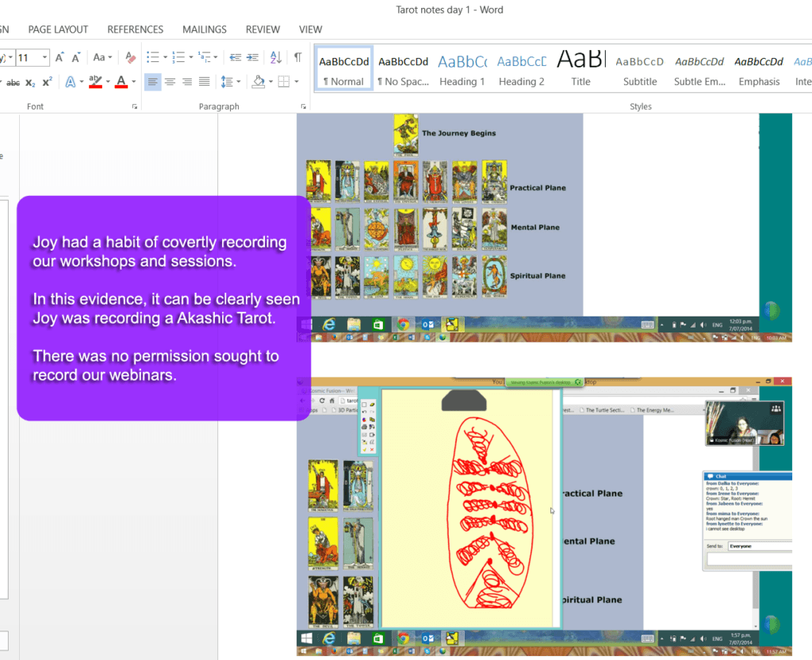Apply the Subtle Emphasis style
The width and height of the screenshot is (812, 660).
(x=699, y=70)
